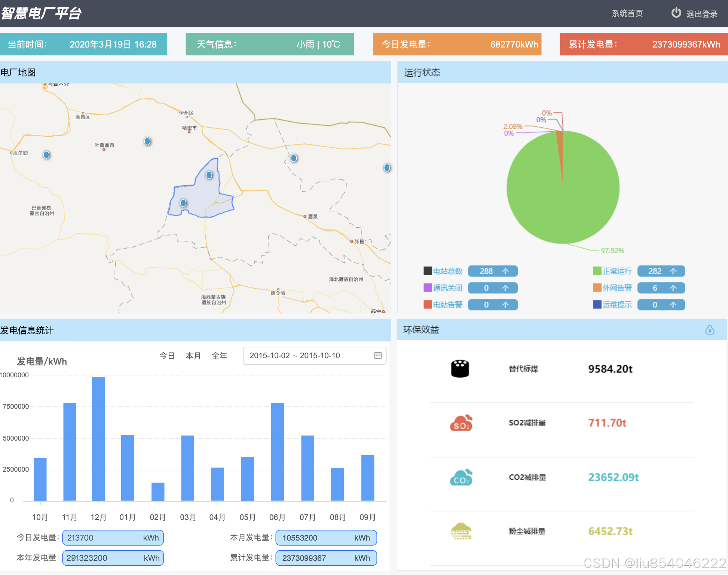Switch chart to 今日 view
This screenshot has height=575, width=728.
167,356
